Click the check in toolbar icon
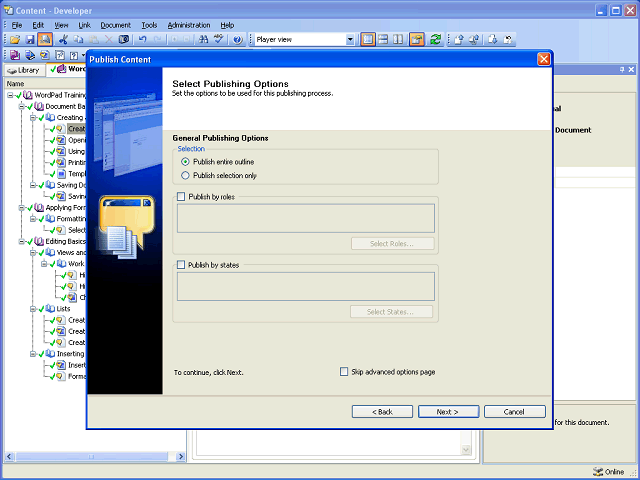640x480 pixels. coord(459,40)
